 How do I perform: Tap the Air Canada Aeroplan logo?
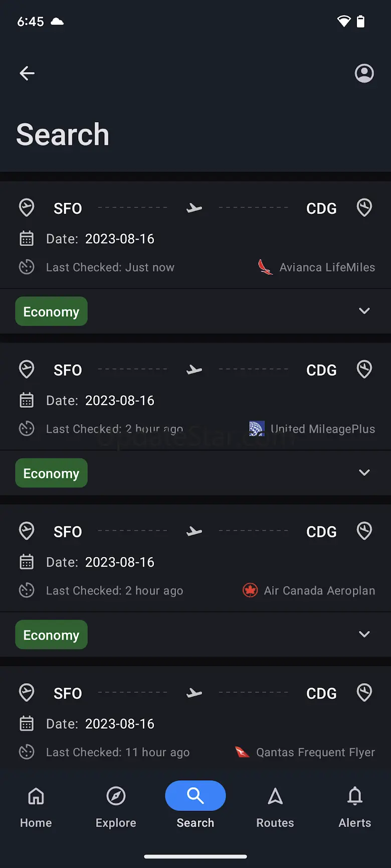coord(250,591)
